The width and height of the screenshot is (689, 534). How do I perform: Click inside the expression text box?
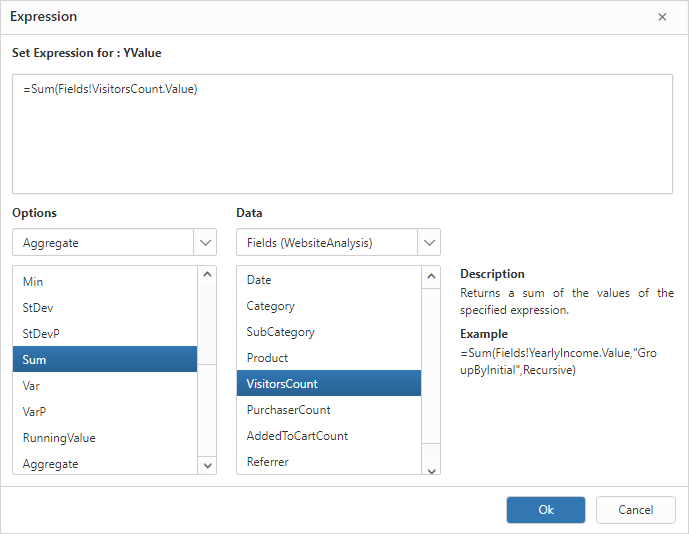(x=342, y=134)
